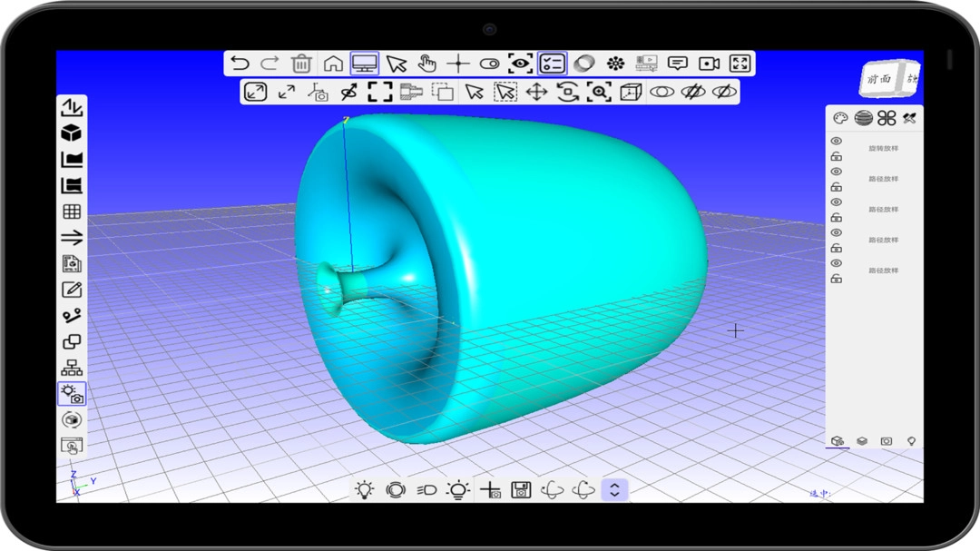Click the solid cube icon in left sidebar

(71, 133)
